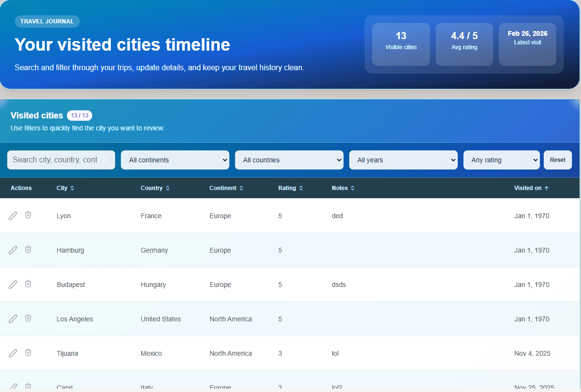Click the edit pencil icon for Lyon

[x=13, y=216]
